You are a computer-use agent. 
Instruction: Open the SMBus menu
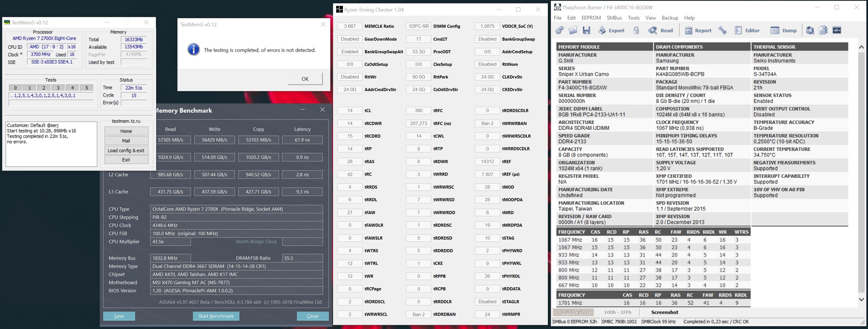pyautogui.click(x=614, y=18)
